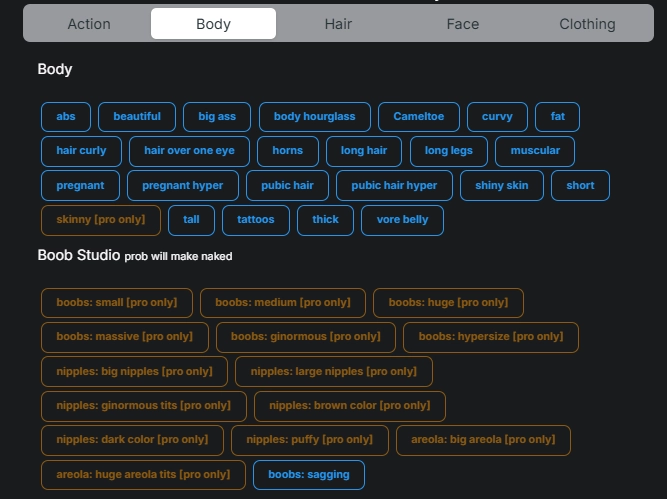Toggle the curvy tag

(497, 117)
